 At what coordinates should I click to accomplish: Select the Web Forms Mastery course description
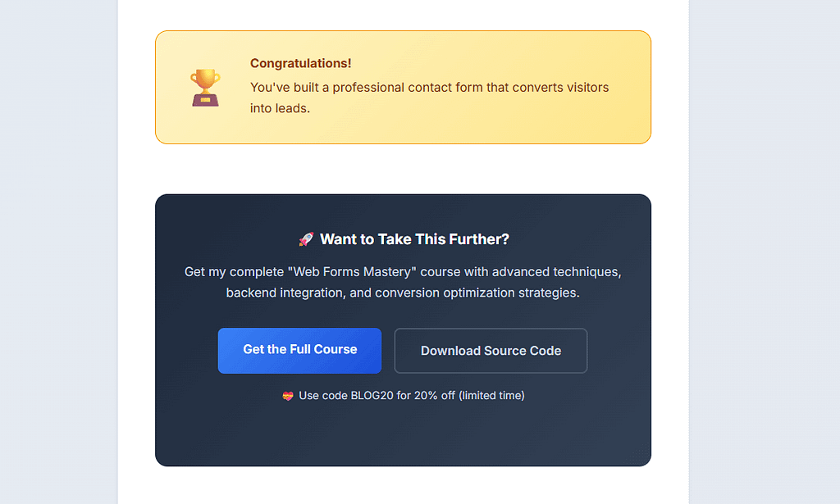click(x=403, y=282)
